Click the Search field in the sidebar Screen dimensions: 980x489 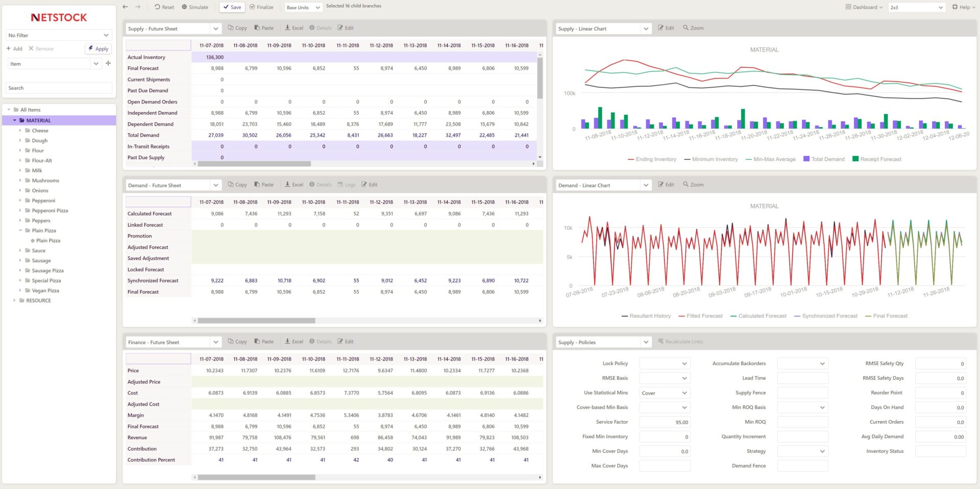59,88
